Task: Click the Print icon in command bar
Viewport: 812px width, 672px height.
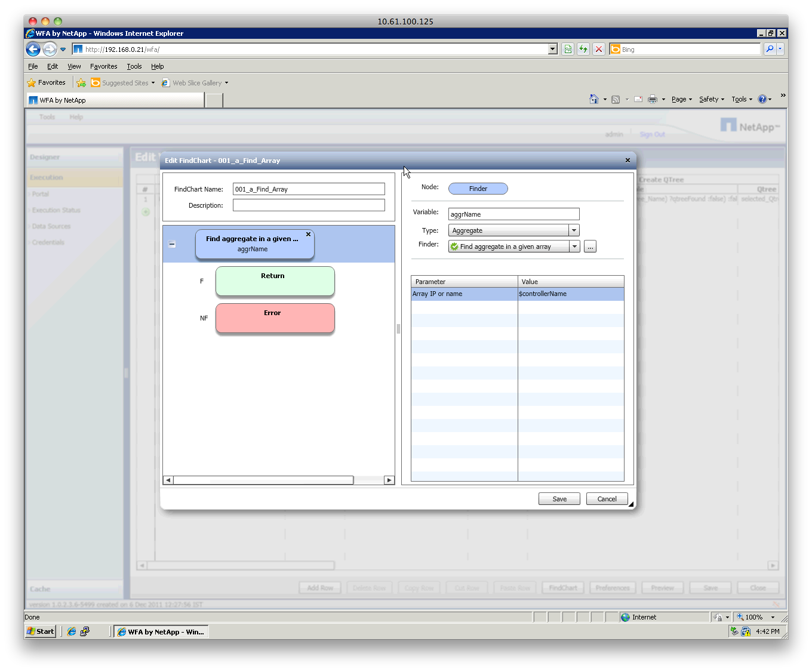Action: (653, 100)
